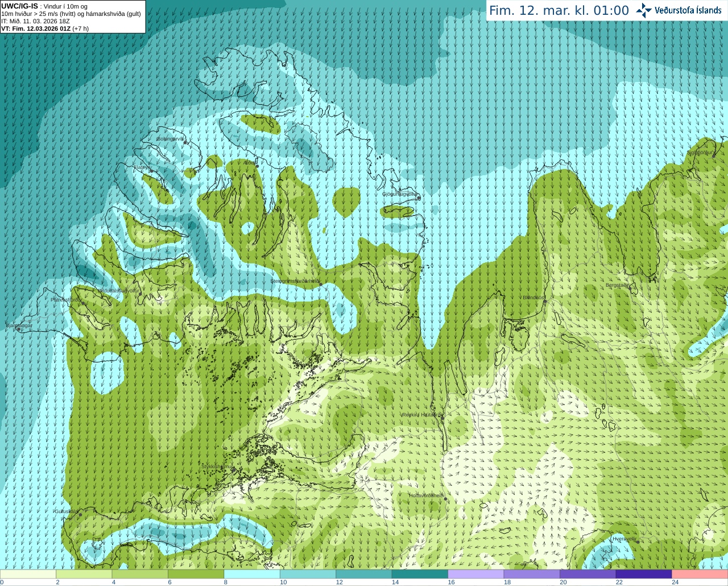Click the Flateyri station marker
Image resolution: width=728 pixels, height=586 pixels.
coord(151,171)
